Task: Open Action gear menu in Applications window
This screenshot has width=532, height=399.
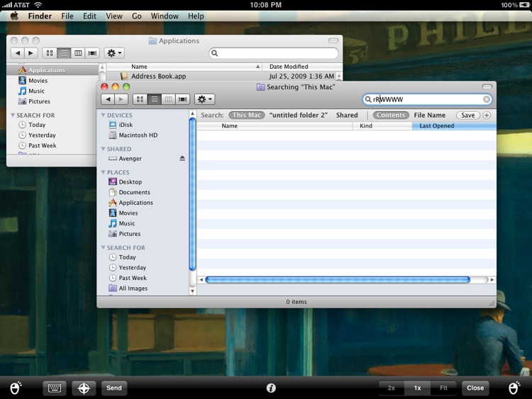Action: (114, 53)
